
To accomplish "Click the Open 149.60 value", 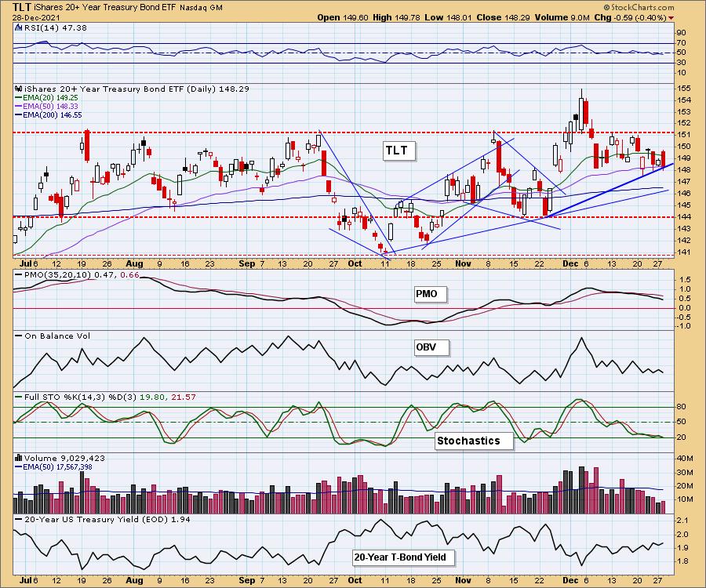I will [343, 17].
